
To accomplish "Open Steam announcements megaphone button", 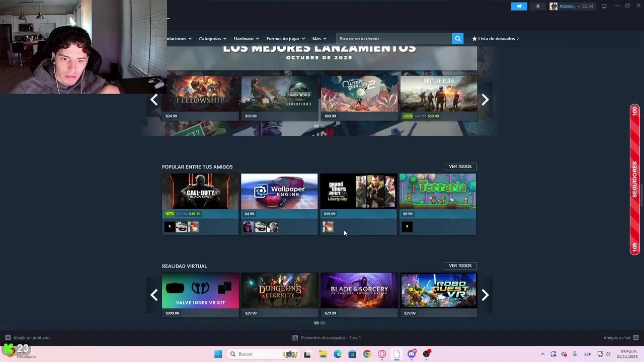I will coord(519,7).
